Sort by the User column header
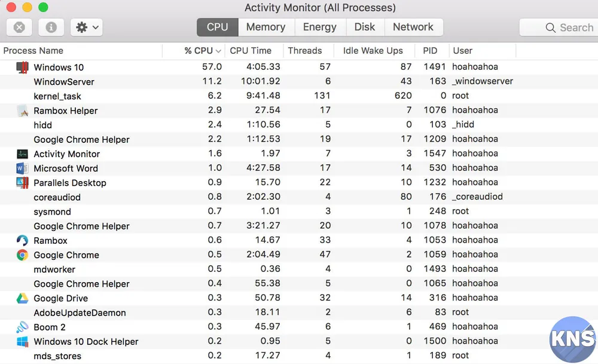The width and height of the screenshot is (598, 364). tap(483, 51)
